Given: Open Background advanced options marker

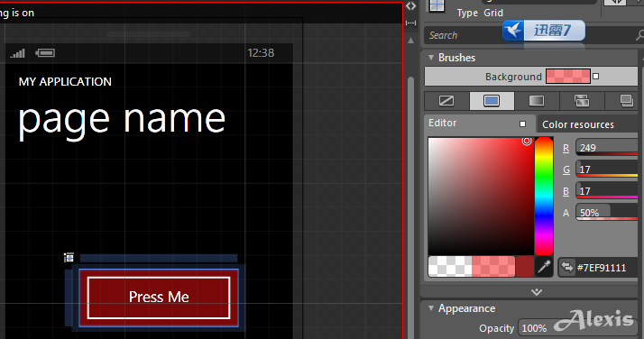Looking at the screenshot, I should click(x=596, y=77).
